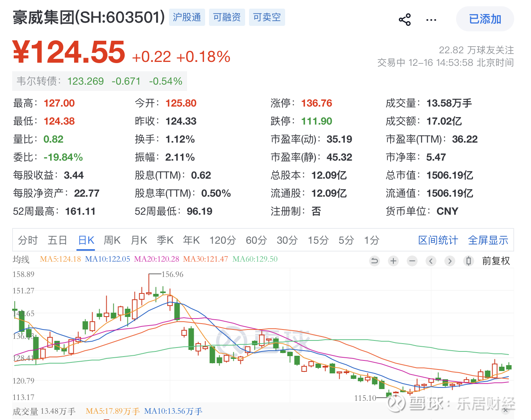Zoom in chart with plus icon
Screen dimensions: 531x420
tap(393, 261)
